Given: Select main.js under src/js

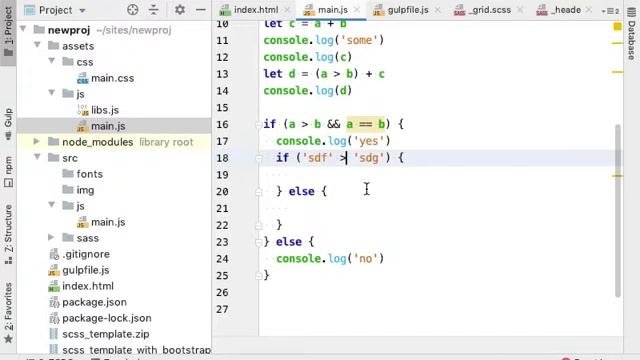Looking at the screenshot, I should 101,222.
